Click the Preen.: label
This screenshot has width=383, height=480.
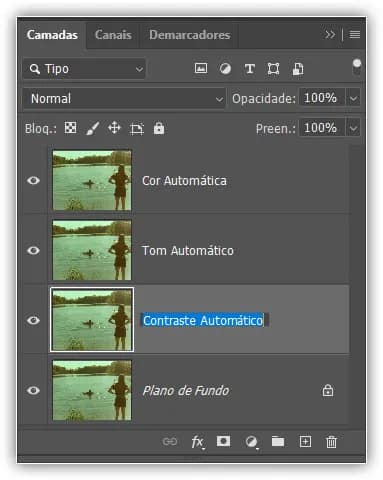pyautogui.click(x=276, y=128)
